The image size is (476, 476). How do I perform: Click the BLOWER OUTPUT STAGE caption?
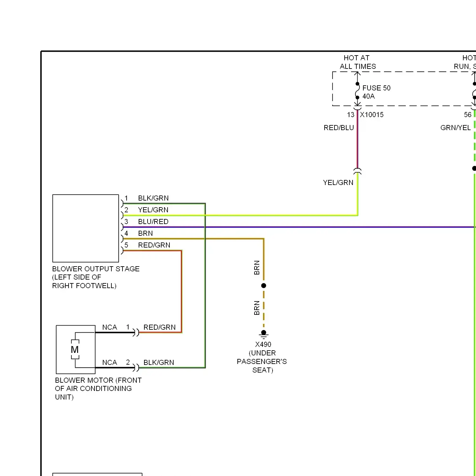point(96,277)
